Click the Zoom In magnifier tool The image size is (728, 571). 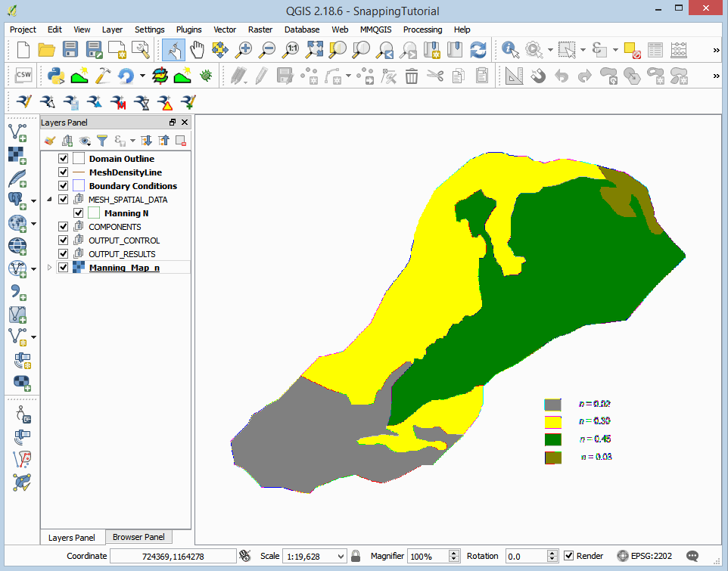click(x=244, y=51)
